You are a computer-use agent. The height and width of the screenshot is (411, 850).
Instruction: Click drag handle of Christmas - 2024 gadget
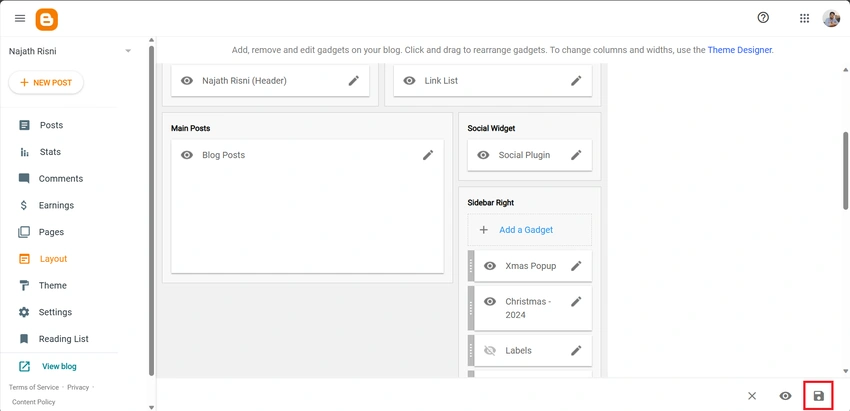point(471,308)
